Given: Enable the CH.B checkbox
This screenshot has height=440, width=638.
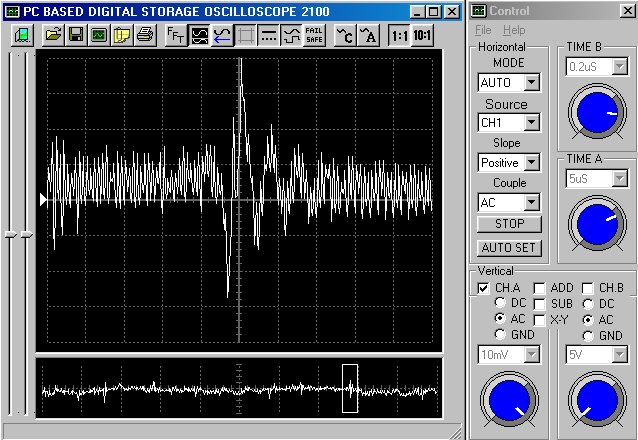Looking at the screenshot, I should [x=588, y=288].
